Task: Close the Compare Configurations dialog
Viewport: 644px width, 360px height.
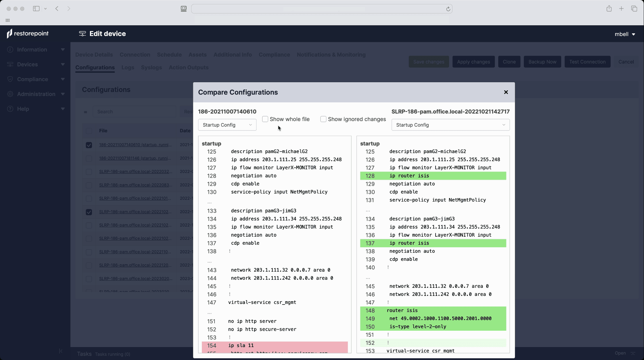Action: (506, 92)
